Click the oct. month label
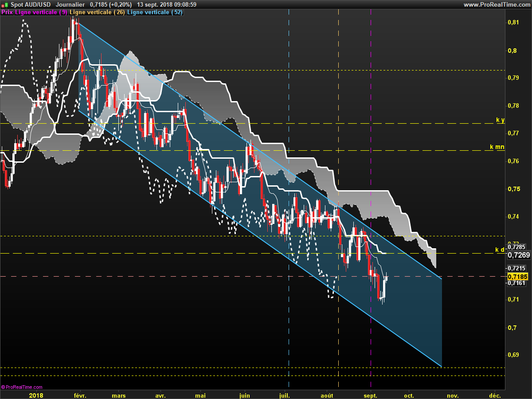This screenshot has height=399, width=532. point(409,395)
